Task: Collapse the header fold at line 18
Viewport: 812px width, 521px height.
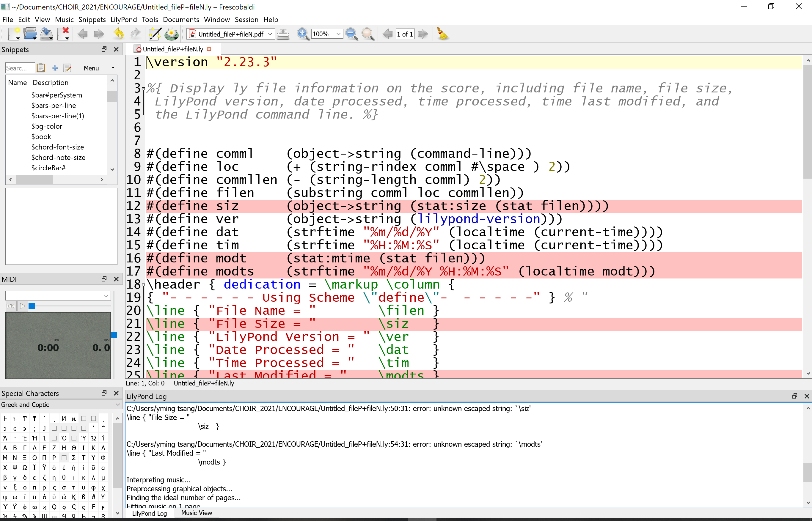Action: pyautogui.click(x=144, y=285)
